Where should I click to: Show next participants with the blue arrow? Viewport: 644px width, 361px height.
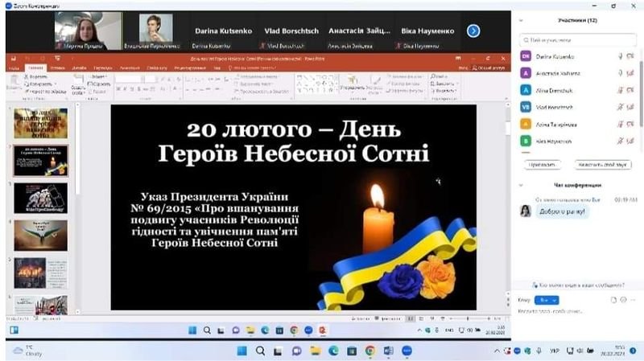473,31
